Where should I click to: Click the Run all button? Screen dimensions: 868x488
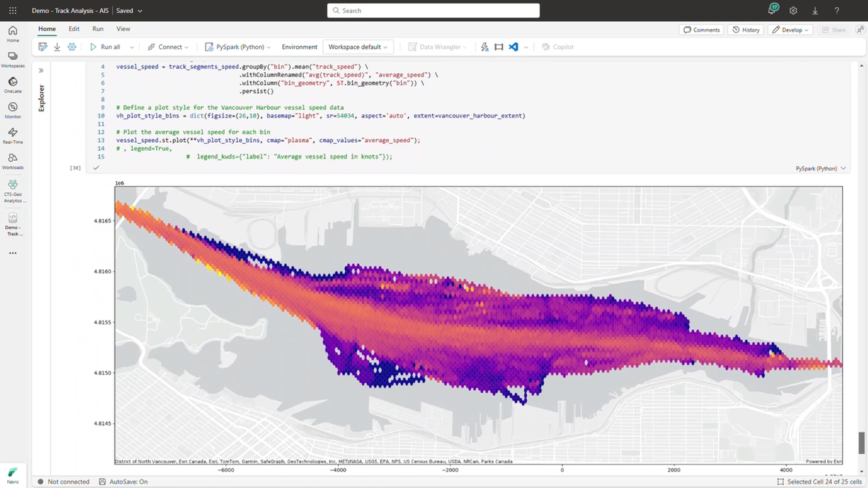pos(105,47)
